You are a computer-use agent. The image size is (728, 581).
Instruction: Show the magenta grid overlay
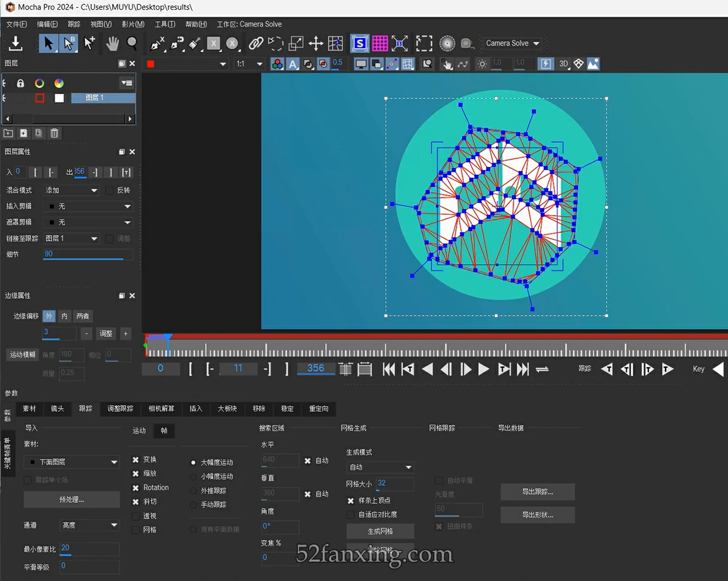[x=380, y=43]
